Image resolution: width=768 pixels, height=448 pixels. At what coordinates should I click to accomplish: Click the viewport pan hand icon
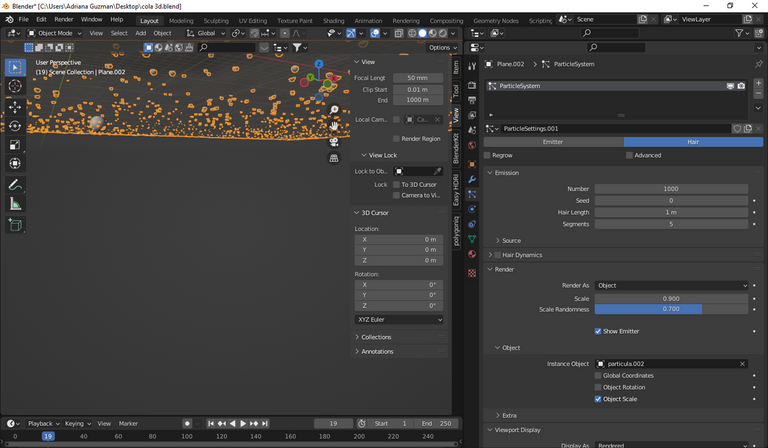334,126
